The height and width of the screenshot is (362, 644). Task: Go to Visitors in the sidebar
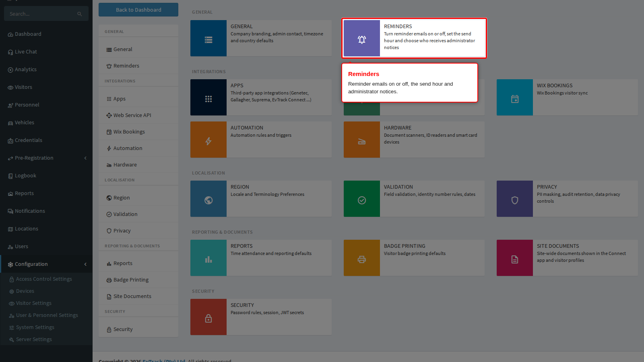[x=46, y=87]
